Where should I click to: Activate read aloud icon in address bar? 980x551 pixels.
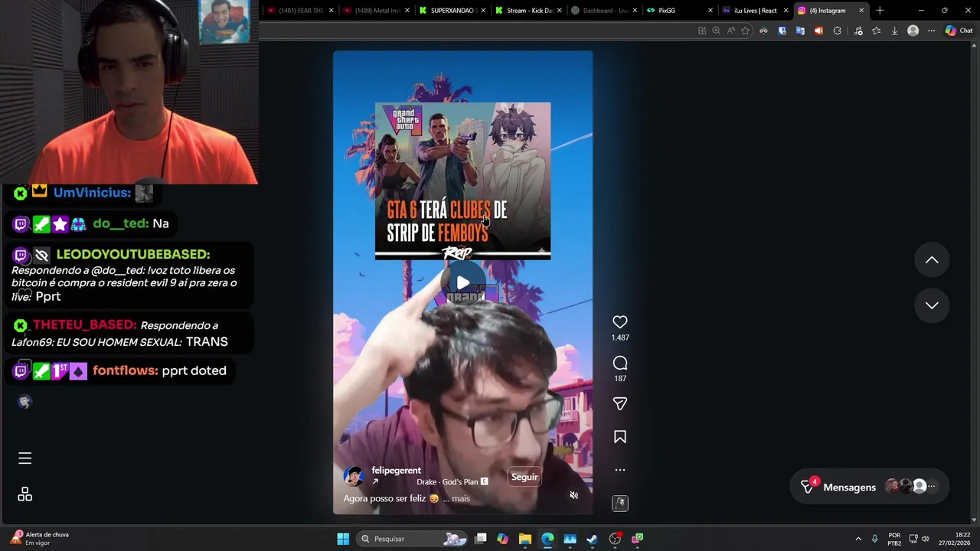tap(730, 31)
